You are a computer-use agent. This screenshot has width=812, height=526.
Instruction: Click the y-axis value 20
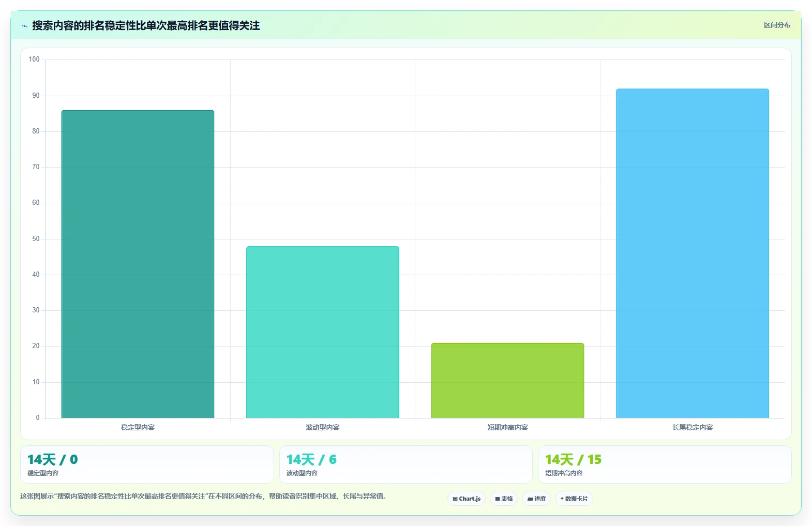[x=36, y=346]
